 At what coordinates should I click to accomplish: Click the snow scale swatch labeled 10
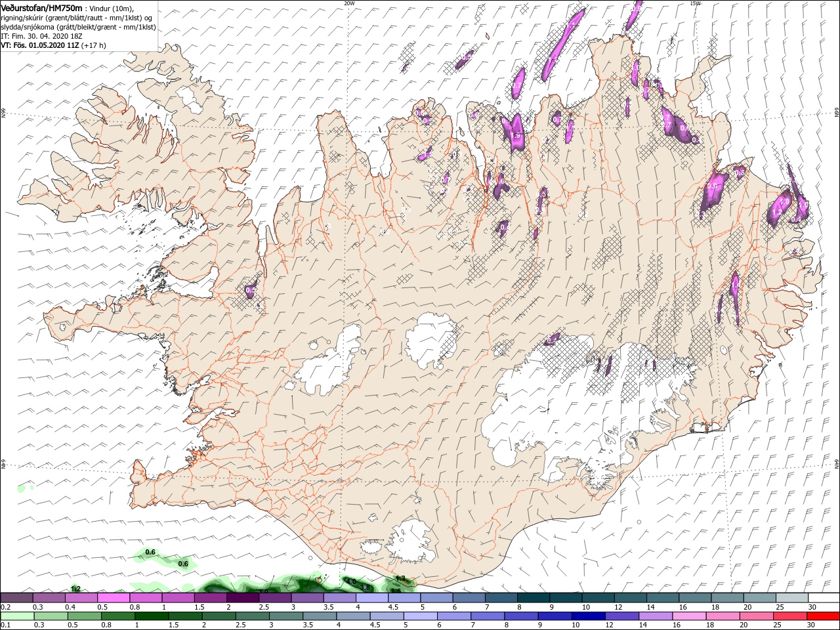click(x=597, y=598)
